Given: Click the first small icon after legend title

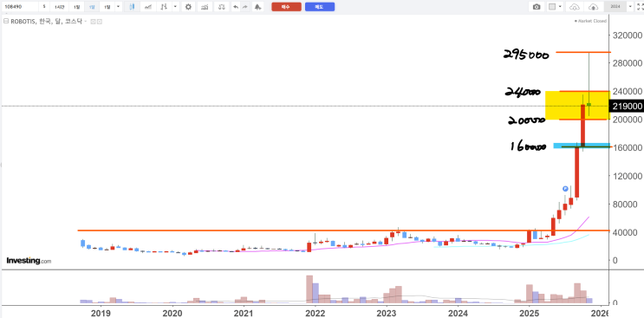Looking at the screenshot, I should (x=94, y=22).
